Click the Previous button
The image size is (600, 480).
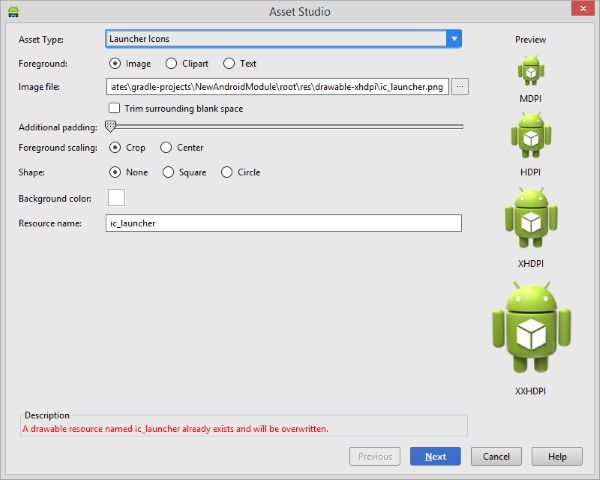(375, 456)
